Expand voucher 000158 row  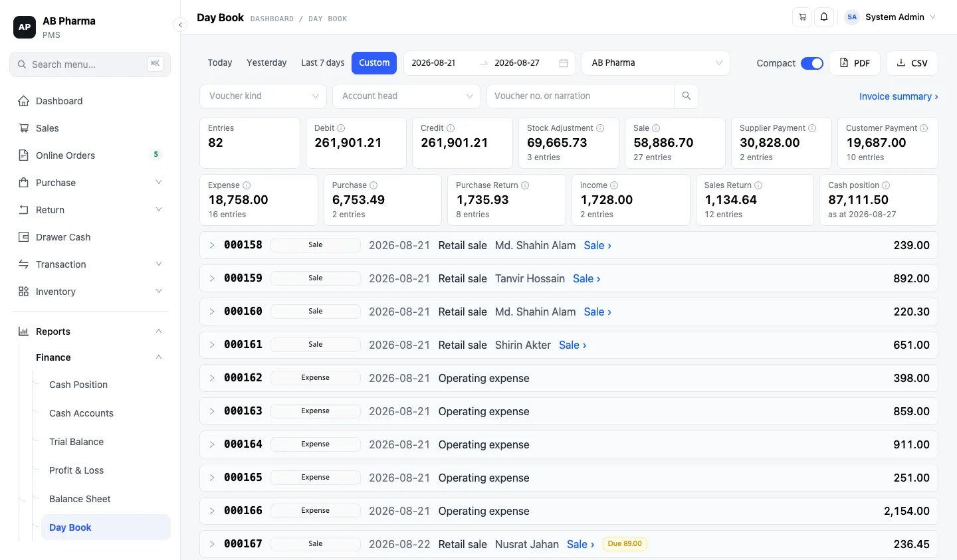(x=212, y=245)
